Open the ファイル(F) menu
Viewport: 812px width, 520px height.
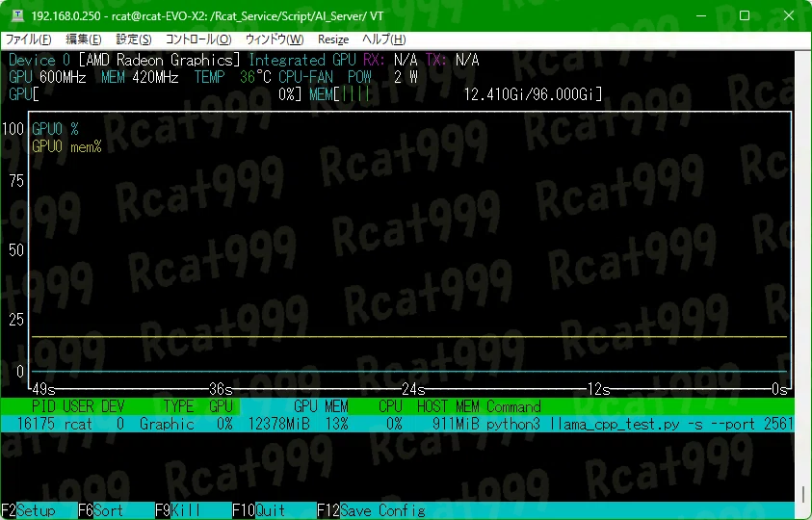[x=29, y=39]
